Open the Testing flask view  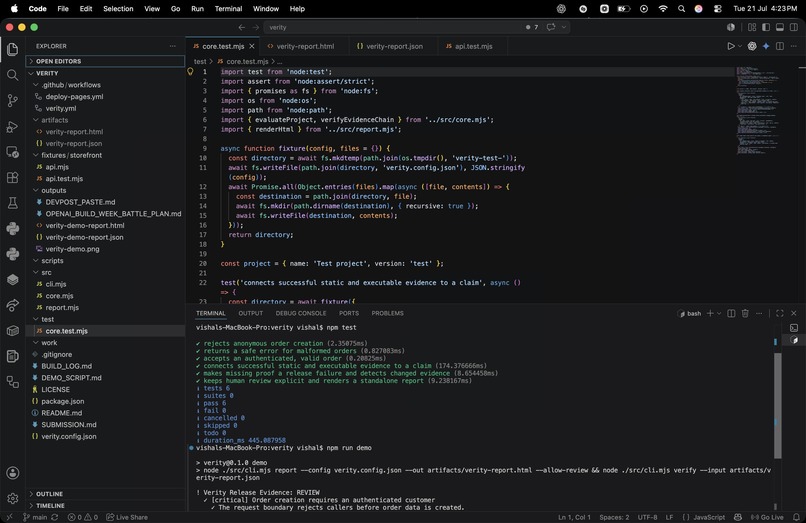click(13, 203)
